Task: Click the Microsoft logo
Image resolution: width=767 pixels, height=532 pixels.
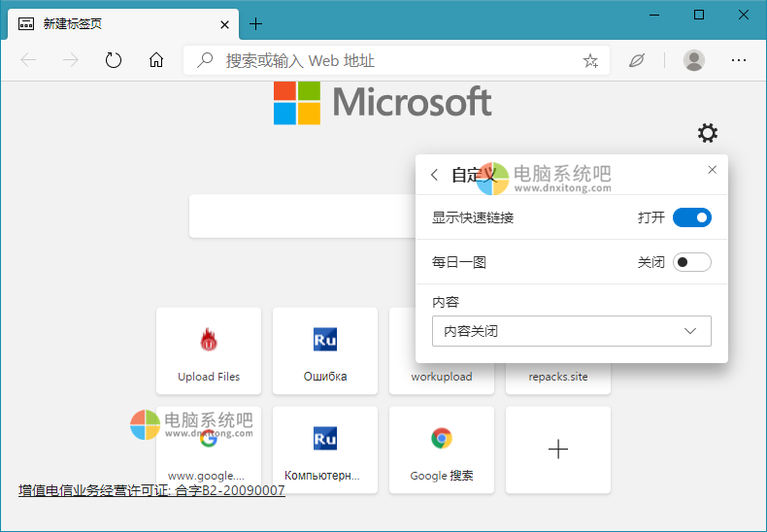Action: click(x=383, y=103)
